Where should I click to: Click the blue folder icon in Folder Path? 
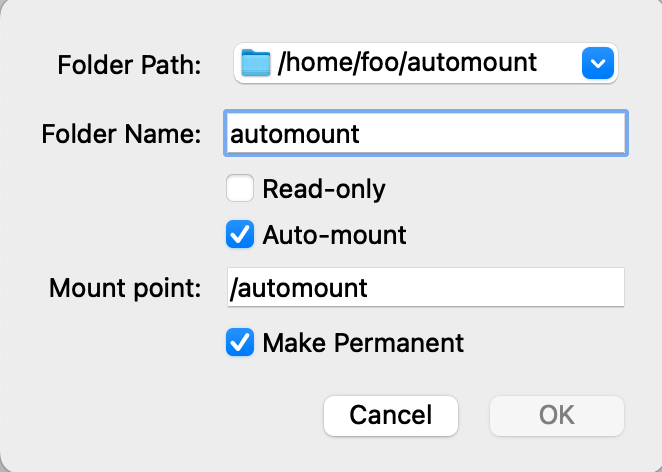(x=257, y=65)
